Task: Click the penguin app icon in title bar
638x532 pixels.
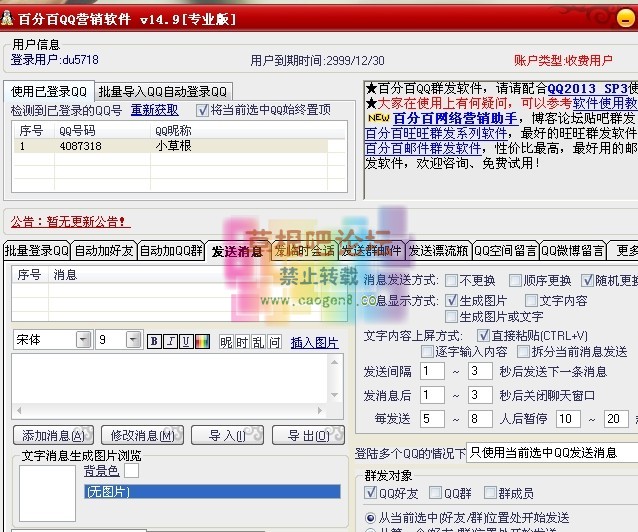Action: (x=7, y=18)
